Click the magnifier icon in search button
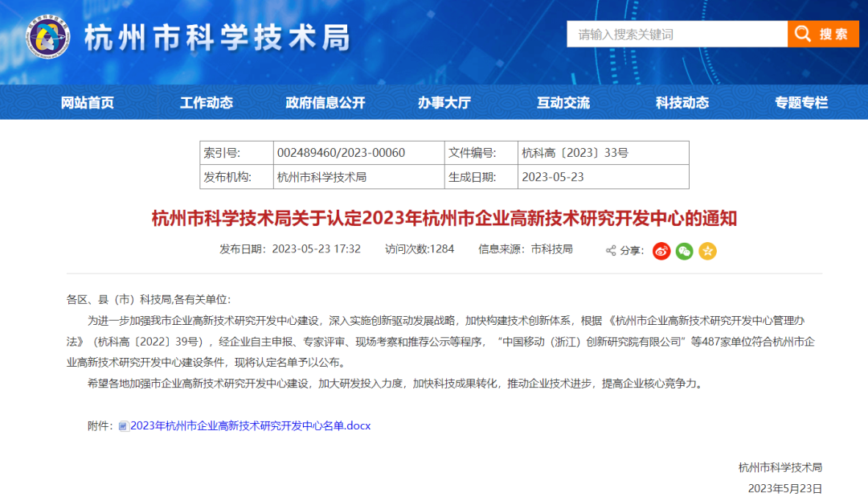Image resolution: width=868 pixels, height=501 pixels. pos(802,34)
